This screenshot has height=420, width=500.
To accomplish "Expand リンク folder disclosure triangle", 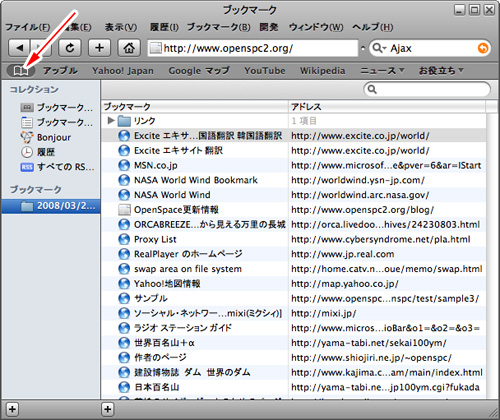I will point(111,120).
